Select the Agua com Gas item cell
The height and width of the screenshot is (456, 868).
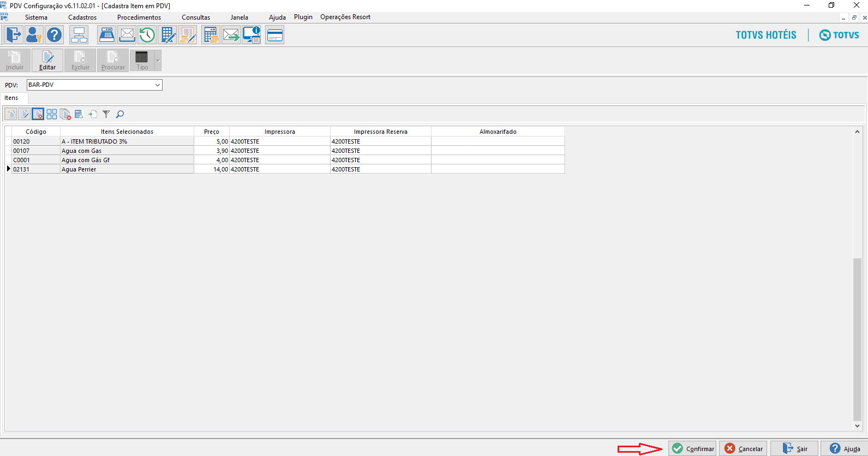click(x=127, y=151)
